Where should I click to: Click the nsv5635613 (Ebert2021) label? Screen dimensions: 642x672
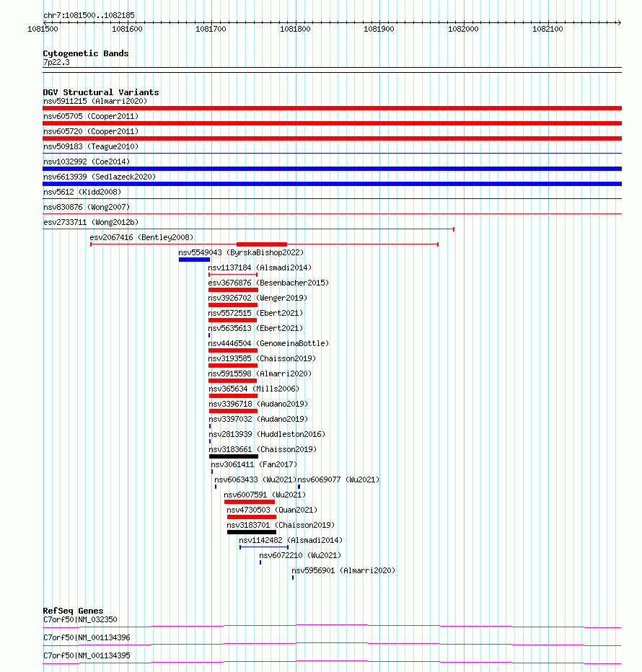(255, 328)
